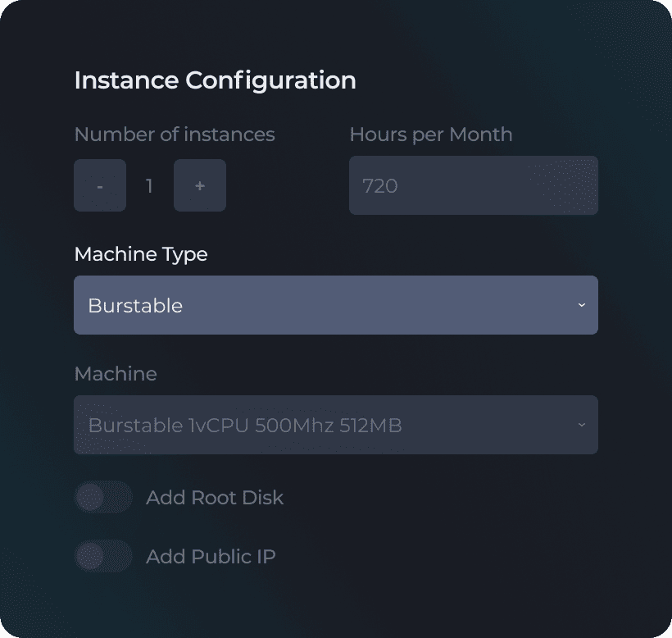Click the Burstable 1vCPU 500Mhz 512MB option text
This screenshot has width=672, height=638.
tap(245, 426)
